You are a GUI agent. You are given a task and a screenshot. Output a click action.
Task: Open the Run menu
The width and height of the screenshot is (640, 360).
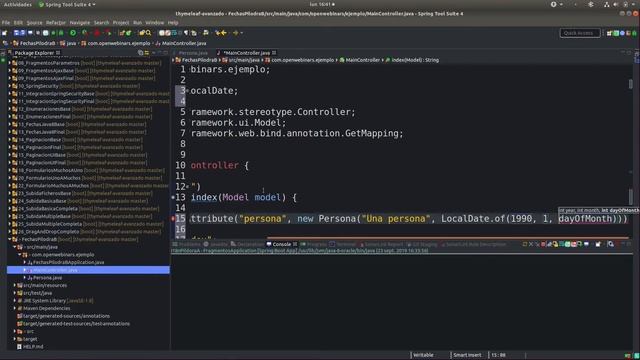[x=138, y=22]
